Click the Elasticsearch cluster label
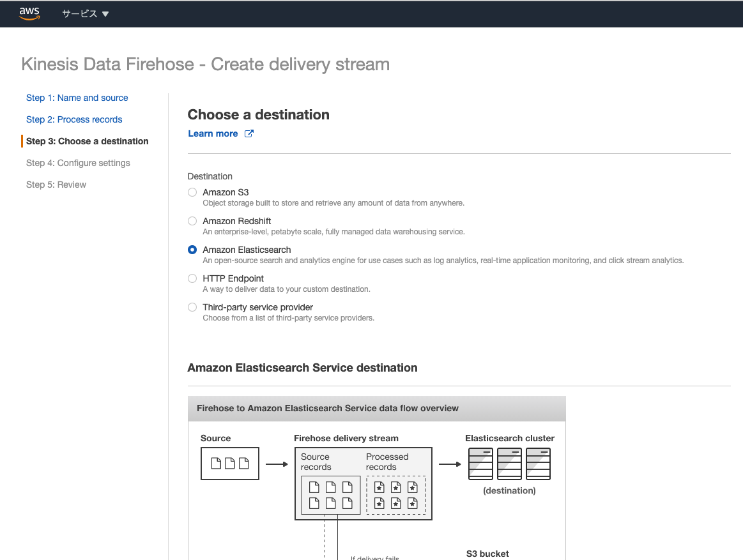The width and height of the screenshot is (743, 560). (x=509, y=438)
